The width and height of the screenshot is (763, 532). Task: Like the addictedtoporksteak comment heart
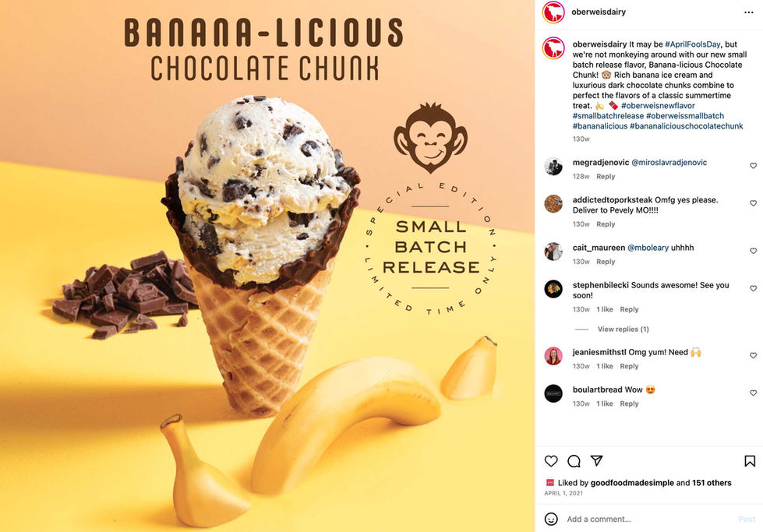point(754,203)
